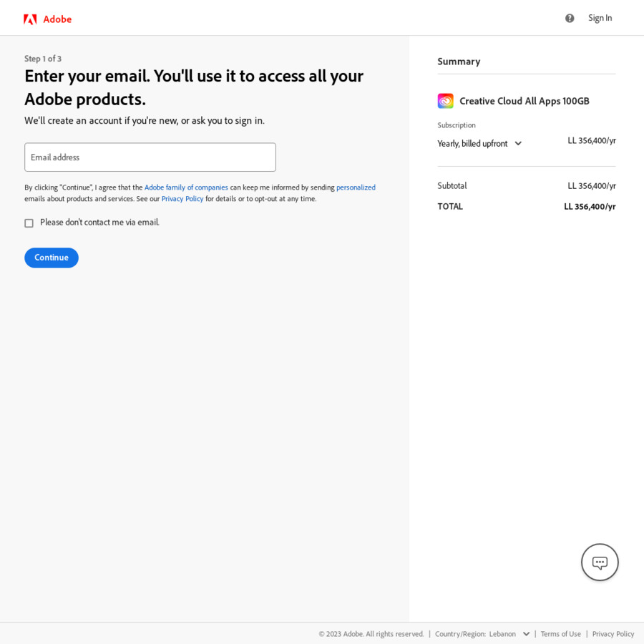Screen dimensions: 644x644
Task: View the Privacy Policy link in the disclaimer
Action: 182,198
